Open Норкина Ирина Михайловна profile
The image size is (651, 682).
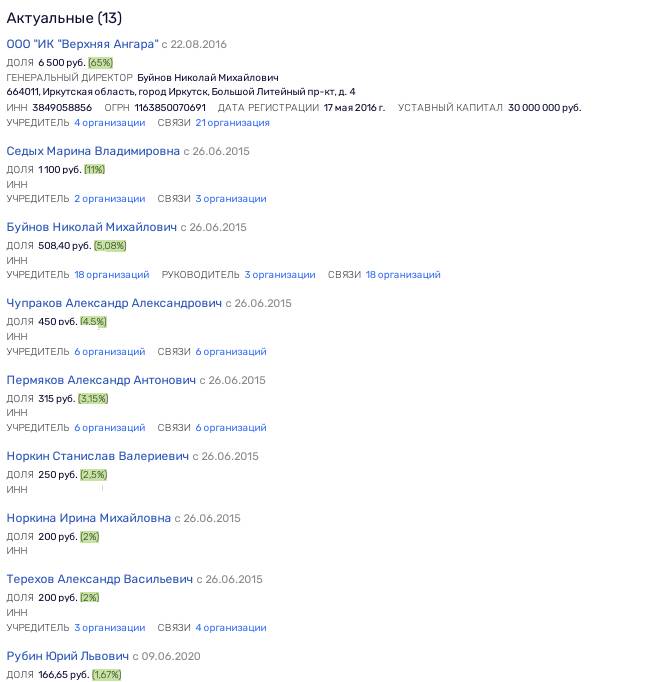89,518
